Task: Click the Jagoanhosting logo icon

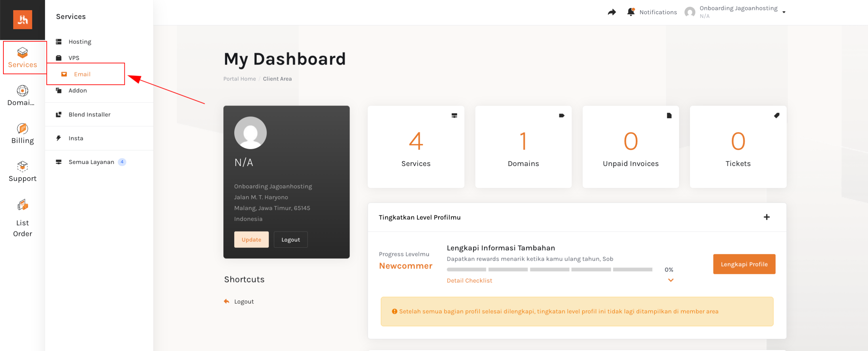Action: pyautogui.click(x=22, y=20)
